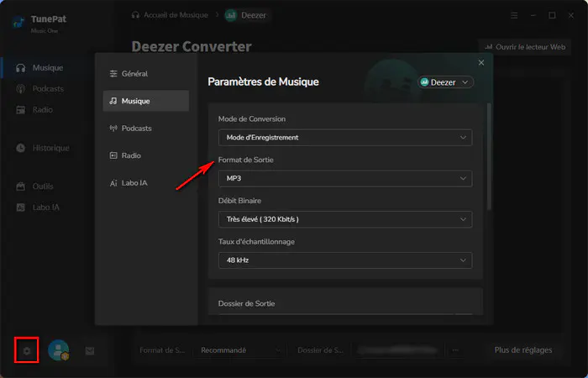Image resolution: width=588 pixels, height=378 pixels.
Task: Click the Labo IA icon in main sidebar
Action: pos(21,207)
